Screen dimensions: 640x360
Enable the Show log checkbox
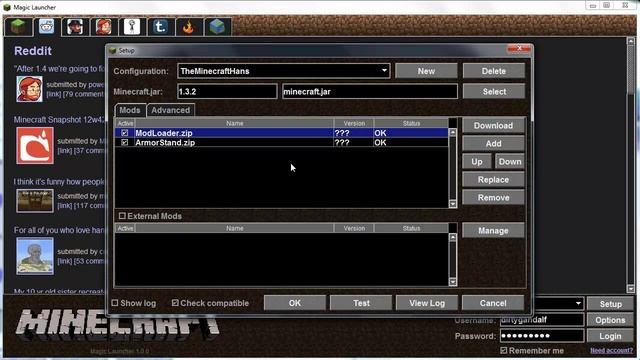(x=115, y=303)
